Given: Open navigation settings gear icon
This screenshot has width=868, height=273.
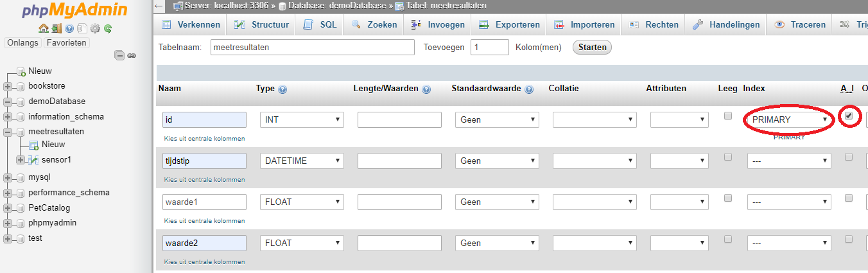Looking at the screenshot, I should pos(95,28).
